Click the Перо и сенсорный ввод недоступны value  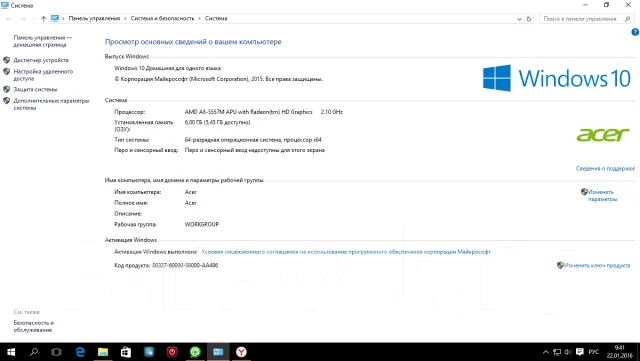(255, 150)
